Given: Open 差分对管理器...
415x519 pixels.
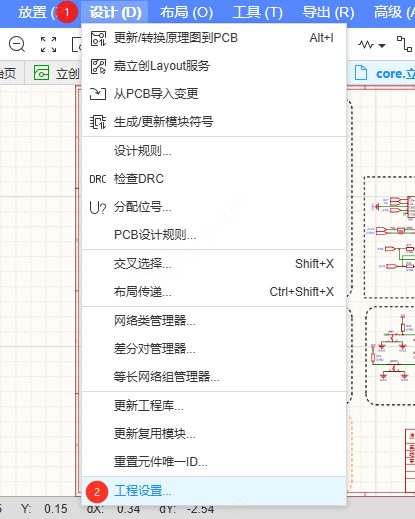Looking at the screenshot, I should click(x=214, y=349).
